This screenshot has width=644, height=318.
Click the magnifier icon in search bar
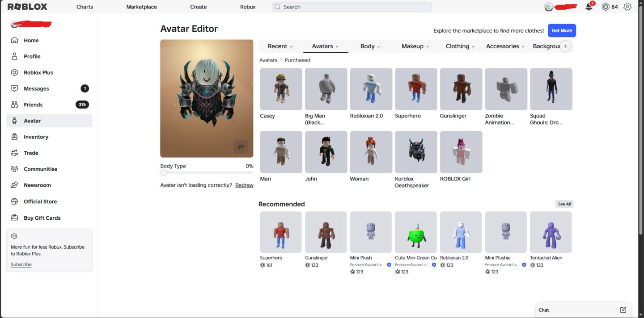coord(278,7)
